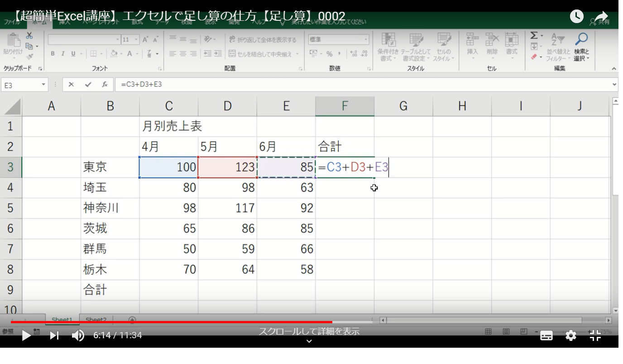Toggle video subtitles/captions
Image resolution: width=623 pixels, height=364 pixels.
pos(546,335)
